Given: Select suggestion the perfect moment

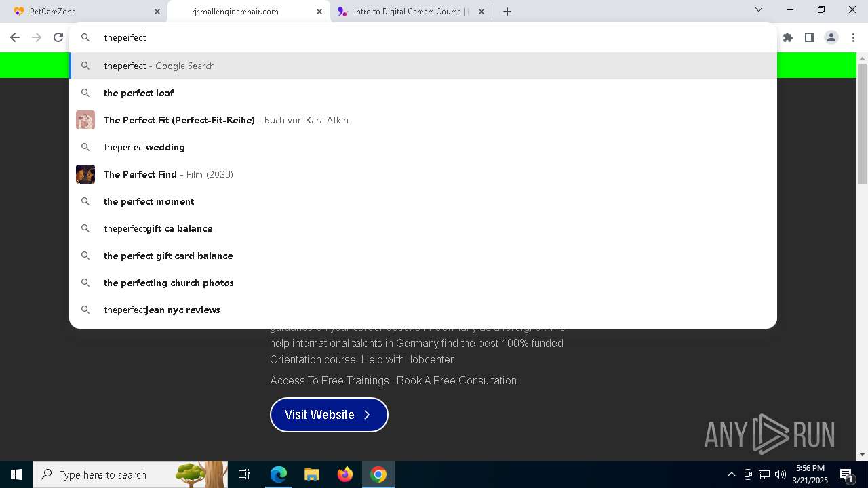Looking at the screenshot, I should pos(423,201).
